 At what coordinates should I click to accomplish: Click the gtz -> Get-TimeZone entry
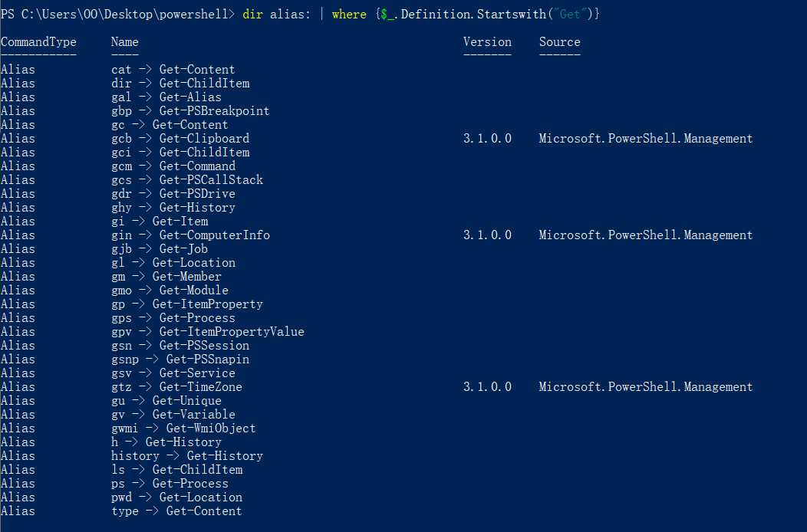[176, 387]
